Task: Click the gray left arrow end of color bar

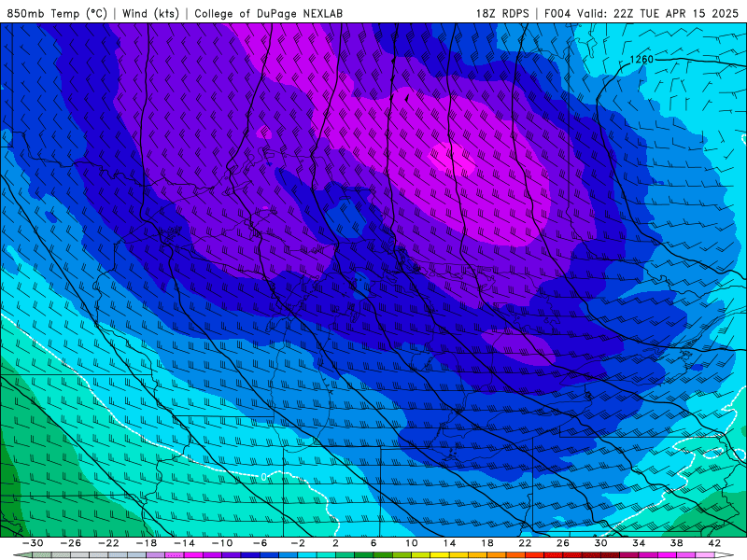Action: [22, 555]
